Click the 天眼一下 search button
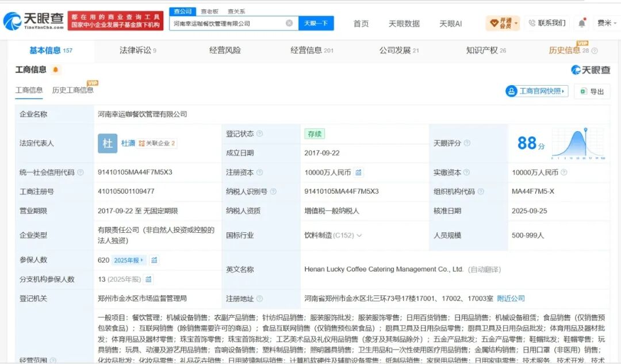 click(x=316, y=24)
